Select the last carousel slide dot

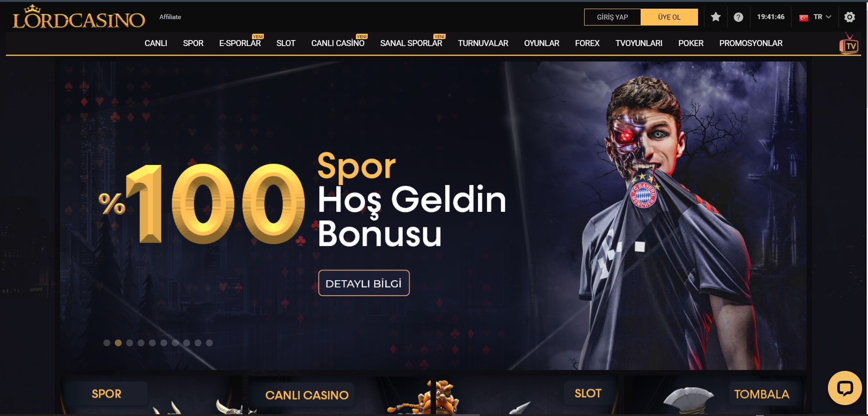[x=209, y=343]
